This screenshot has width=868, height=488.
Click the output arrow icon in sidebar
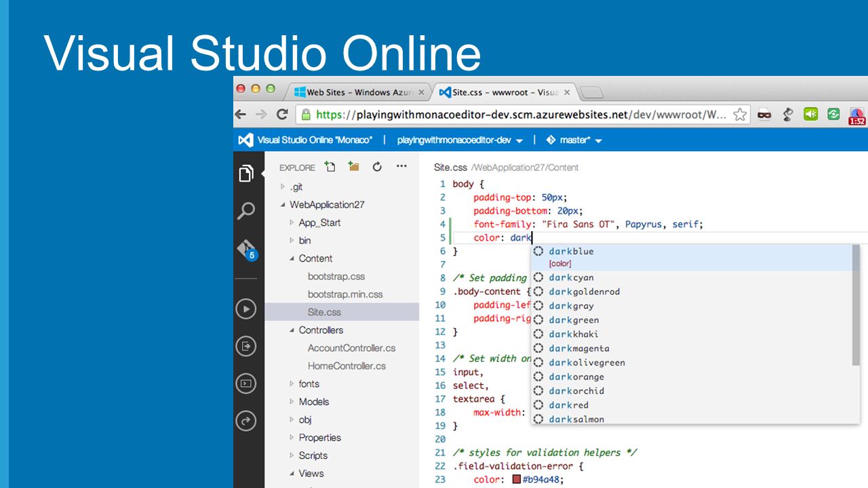[x=246, y=346]
